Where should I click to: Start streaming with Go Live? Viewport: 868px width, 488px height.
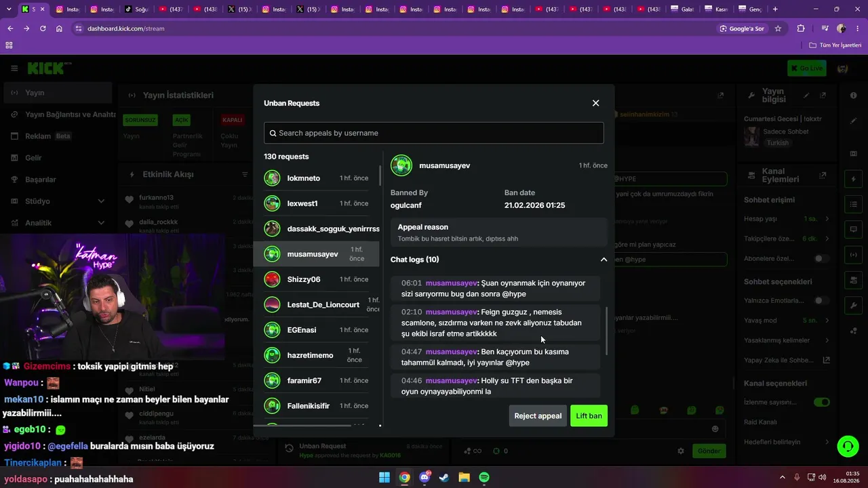pos(807,68)
